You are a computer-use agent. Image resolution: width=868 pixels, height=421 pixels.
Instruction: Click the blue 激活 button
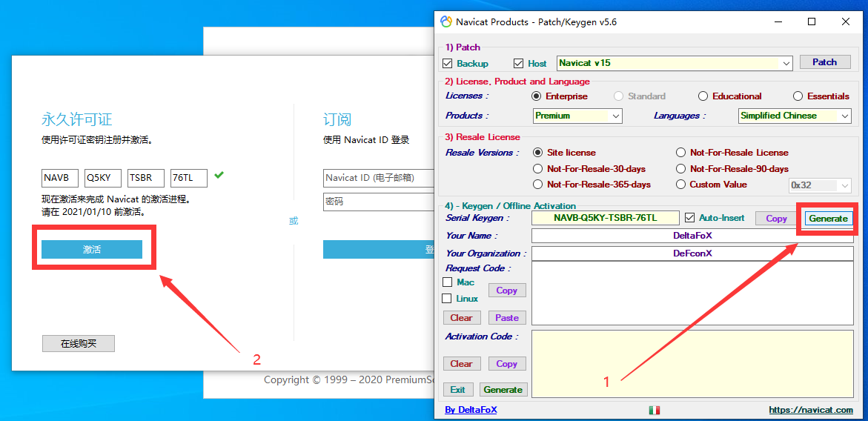click(92, 250)
